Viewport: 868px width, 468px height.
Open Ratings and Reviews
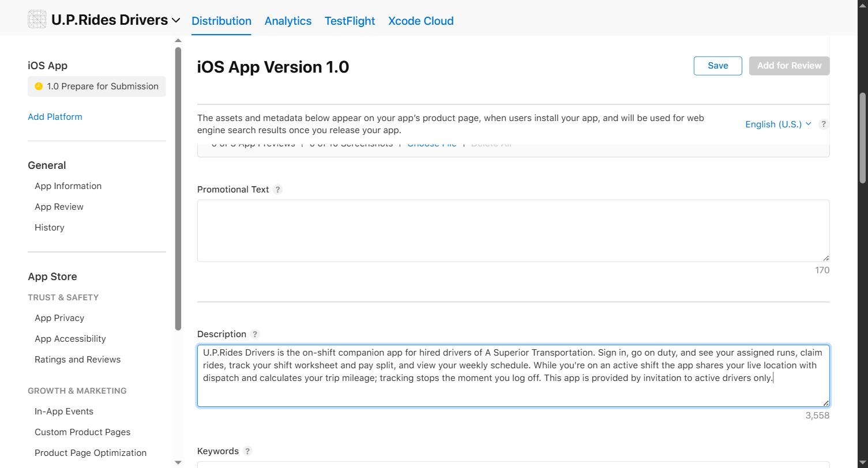click(x=78, y=360)
